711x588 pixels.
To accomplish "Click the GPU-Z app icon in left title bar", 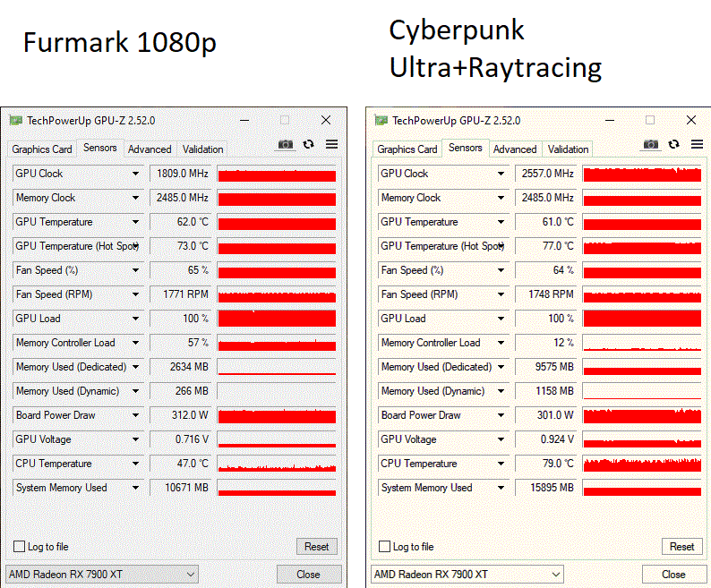I will tap(16, 121).
